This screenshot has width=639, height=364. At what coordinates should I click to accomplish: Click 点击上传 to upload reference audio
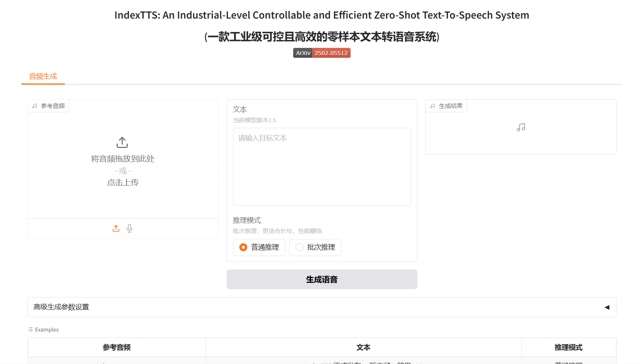[123, 182]
